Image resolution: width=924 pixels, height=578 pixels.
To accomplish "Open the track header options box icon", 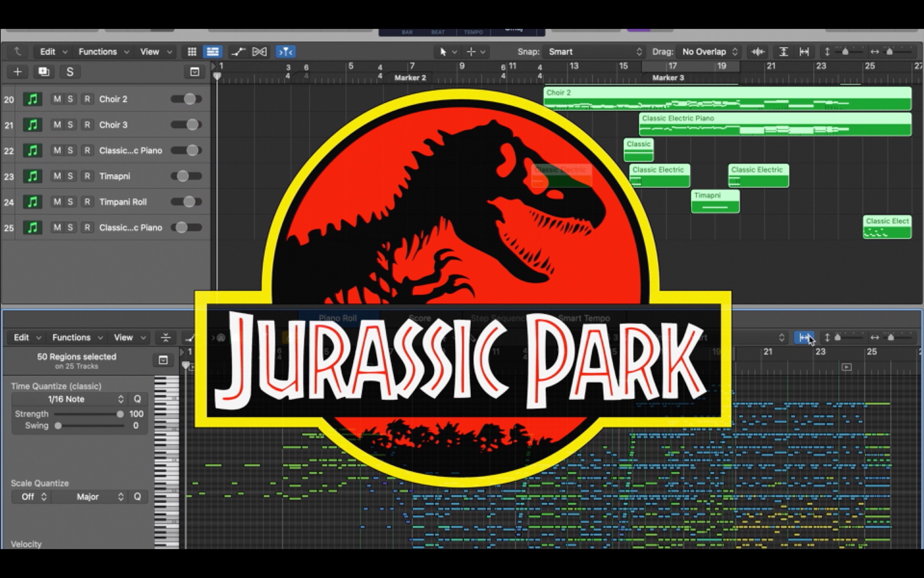I will click(195, 72).
